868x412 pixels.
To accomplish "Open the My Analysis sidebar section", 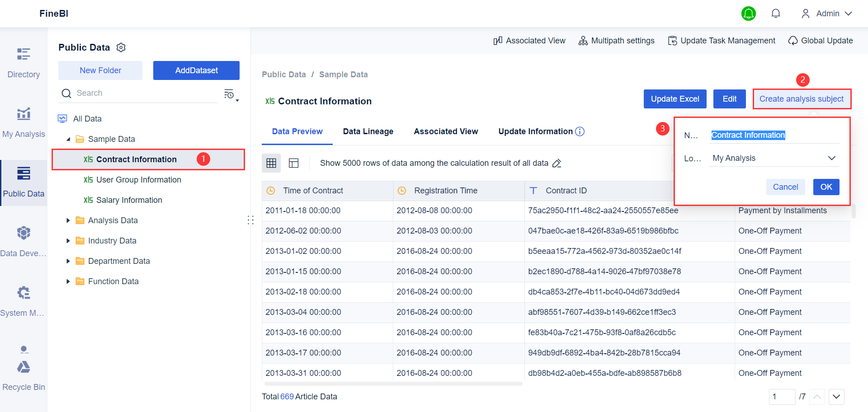I will pyautogui.click(x=24, y=122).
